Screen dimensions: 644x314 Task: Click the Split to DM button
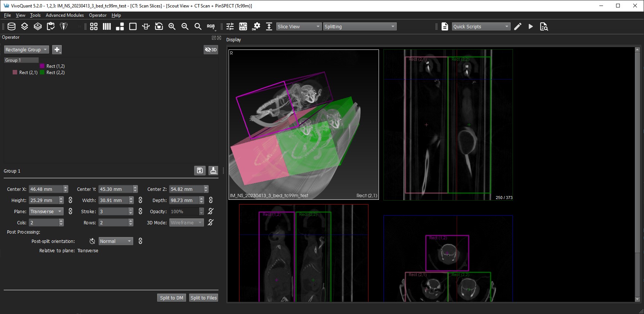pyautogui.click(x=172, y=298)
